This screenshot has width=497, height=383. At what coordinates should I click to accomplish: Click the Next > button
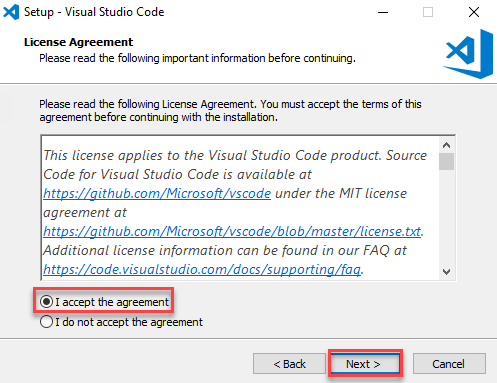click(365, 364)
